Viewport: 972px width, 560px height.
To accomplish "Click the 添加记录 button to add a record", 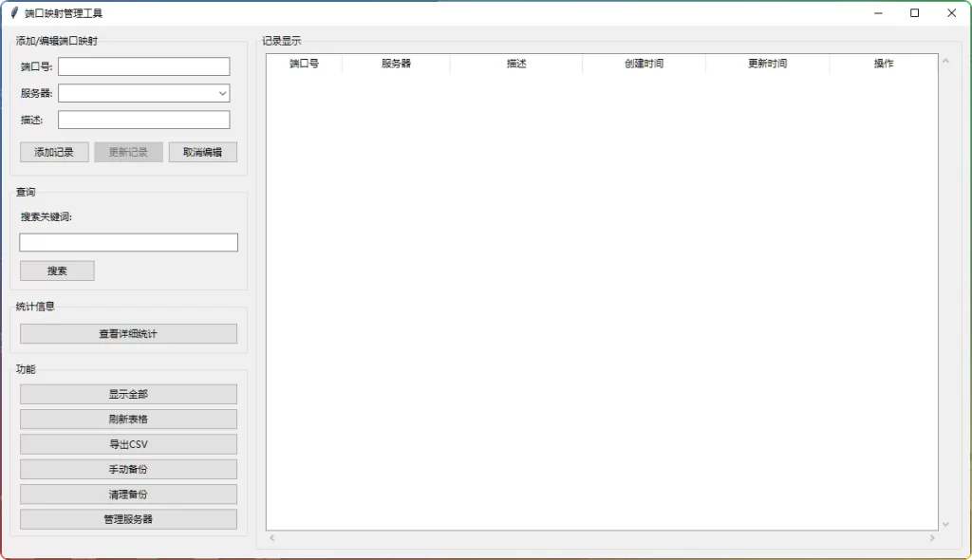I will click(x=53, y=152).
